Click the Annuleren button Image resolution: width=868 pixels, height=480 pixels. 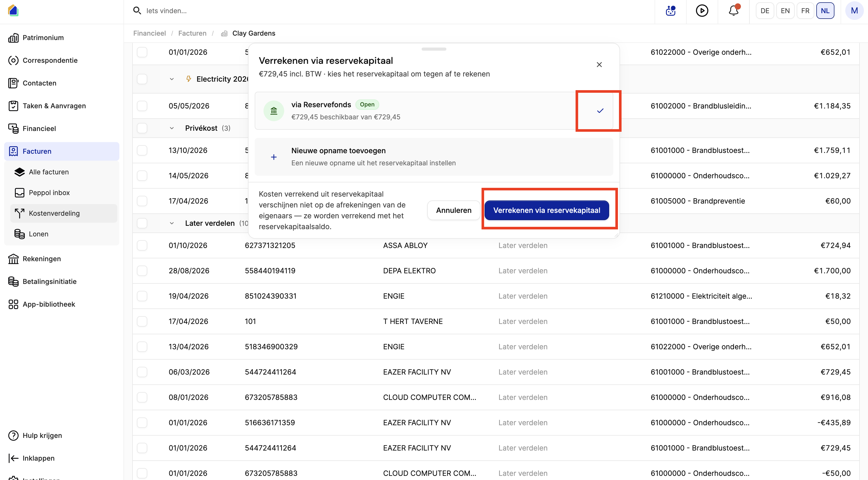454,210
